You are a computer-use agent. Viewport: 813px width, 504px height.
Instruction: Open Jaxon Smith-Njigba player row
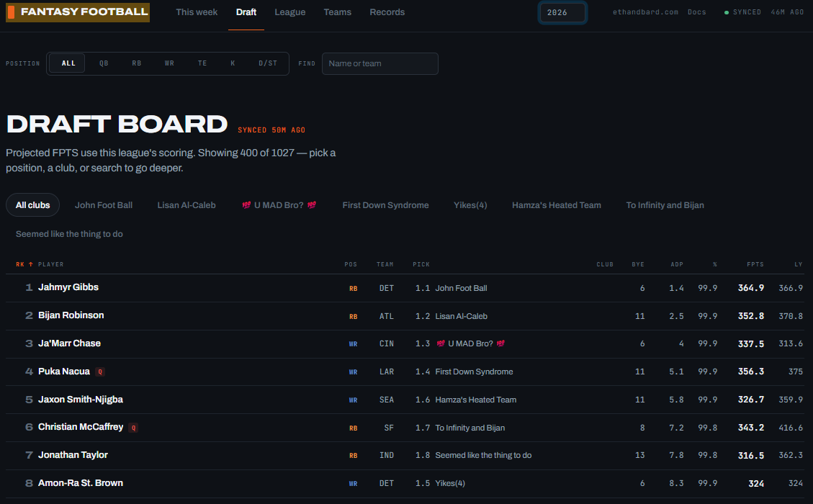[405, 400]
